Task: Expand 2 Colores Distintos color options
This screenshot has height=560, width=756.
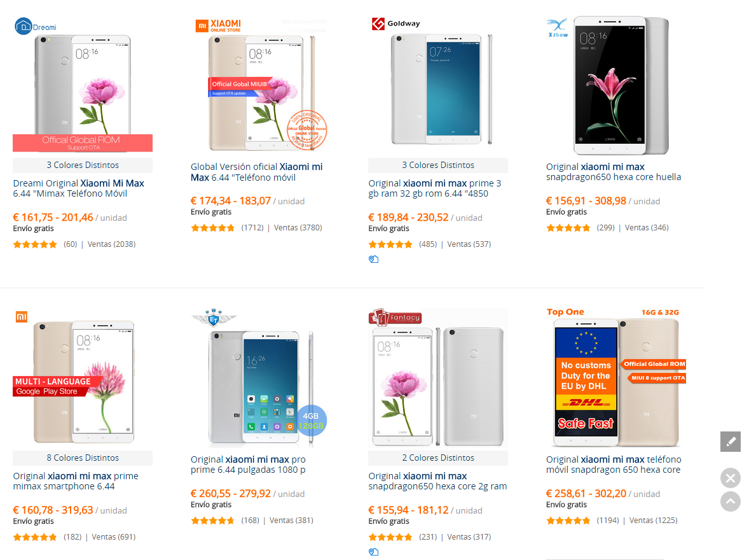Action: click(438, 458)
